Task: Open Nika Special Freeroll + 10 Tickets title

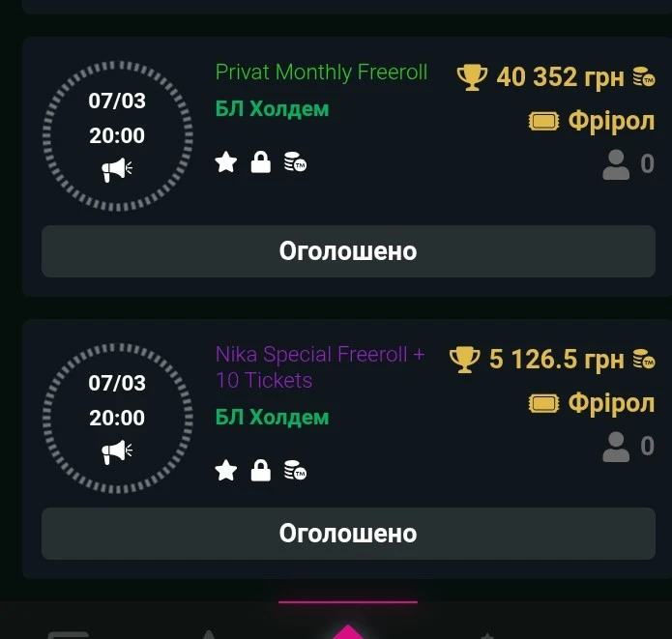Action: click(x=320, y=367)
